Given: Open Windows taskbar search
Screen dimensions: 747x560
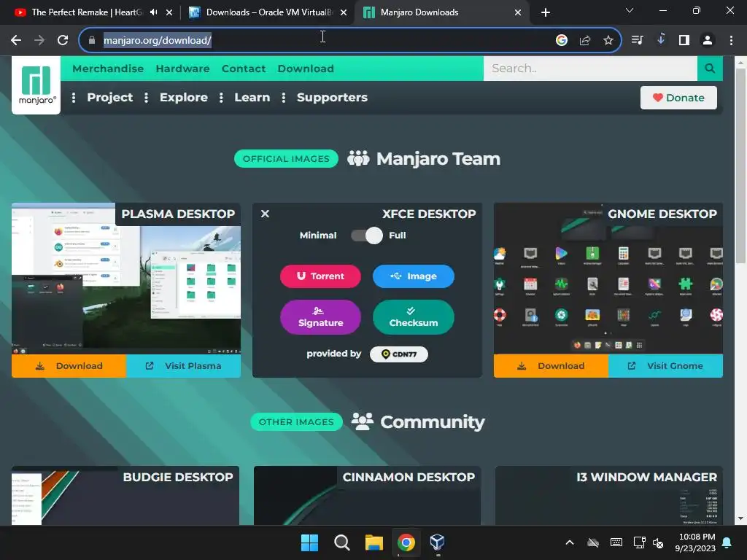Looking at the screenshot, I should (341, 542).
